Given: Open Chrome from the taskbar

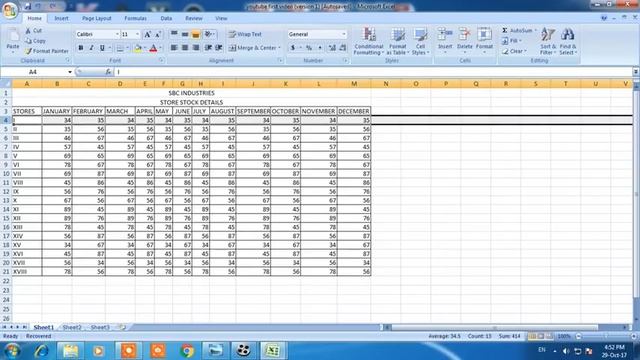Looking at the screenshot, I should pyautogui.click(x=187, y=351).
